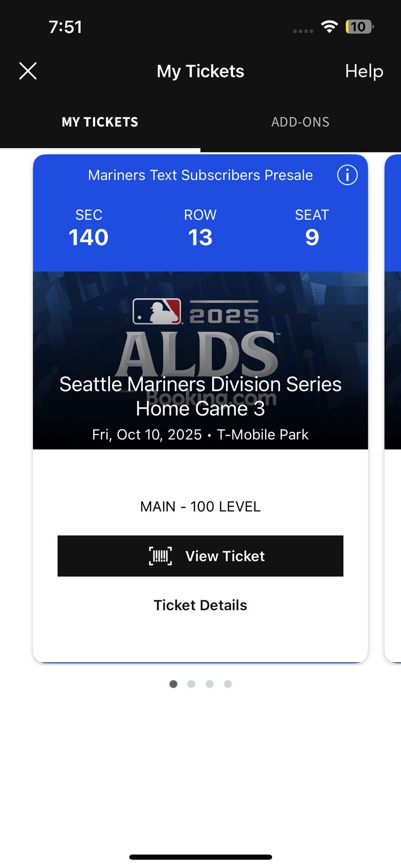Jump to the fourth ticket page dot
Viewport: 401px width, 868px height.
tap(228, 684)
